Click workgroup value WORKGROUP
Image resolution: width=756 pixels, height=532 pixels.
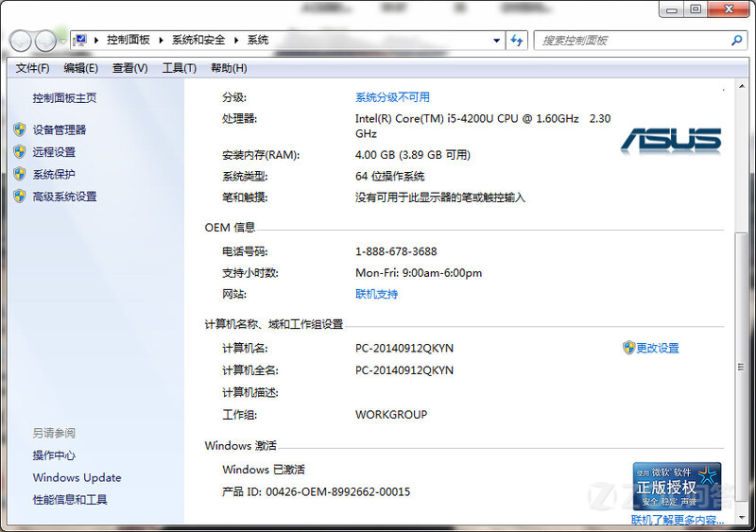391,414
